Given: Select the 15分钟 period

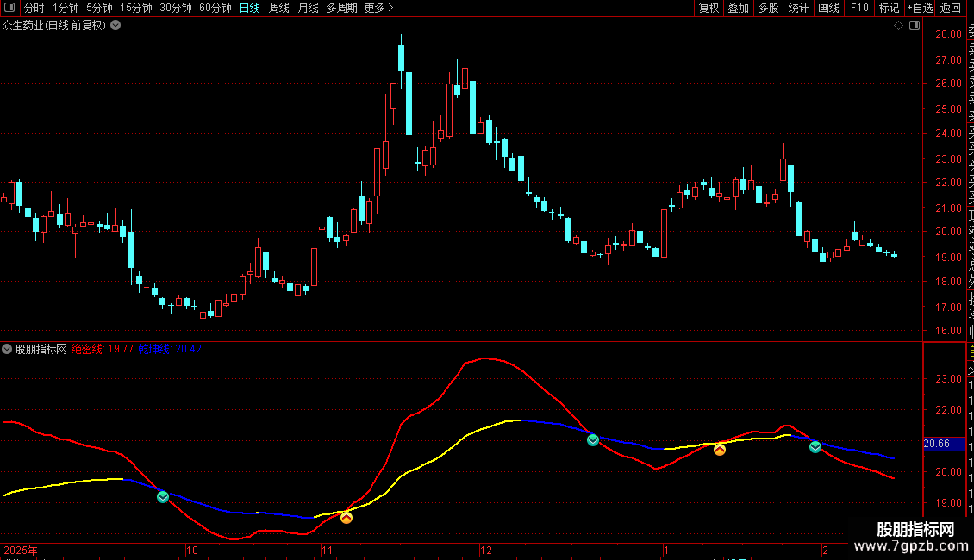Looking at the screenshot, I should click(136, 8).
